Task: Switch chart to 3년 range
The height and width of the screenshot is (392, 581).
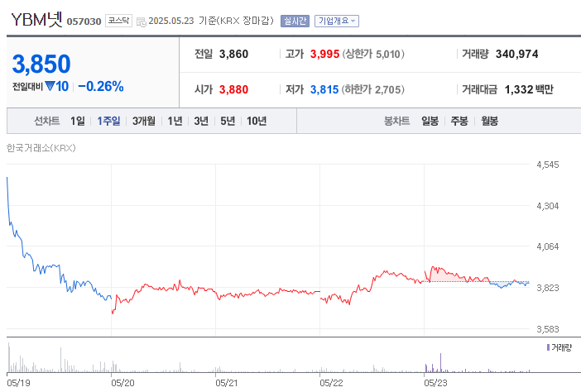Action: click(x=201, y=121)
